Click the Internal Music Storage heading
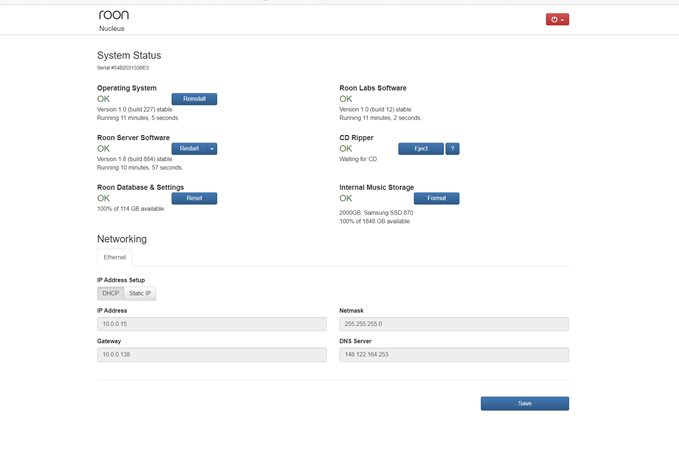 point(377,187)
